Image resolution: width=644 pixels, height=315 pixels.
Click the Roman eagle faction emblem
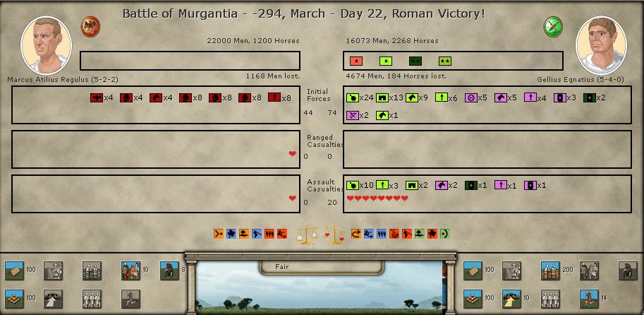[90, 27]
